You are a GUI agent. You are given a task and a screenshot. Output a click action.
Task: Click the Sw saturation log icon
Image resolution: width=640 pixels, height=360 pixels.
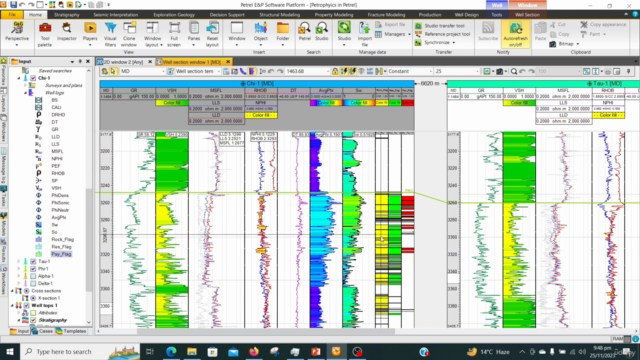[x=39, y=225]
